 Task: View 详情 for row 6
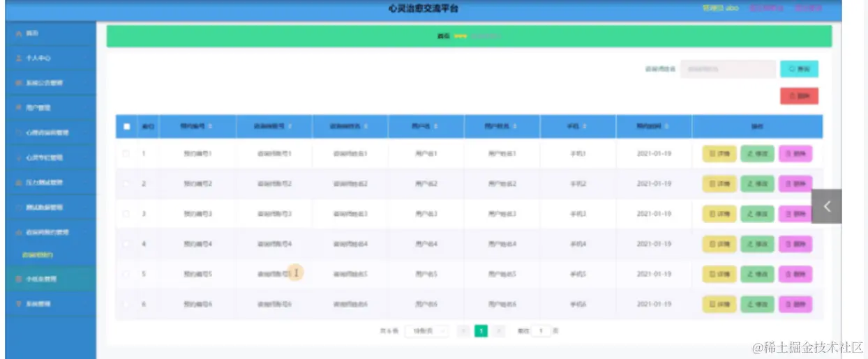pos(719,305)
